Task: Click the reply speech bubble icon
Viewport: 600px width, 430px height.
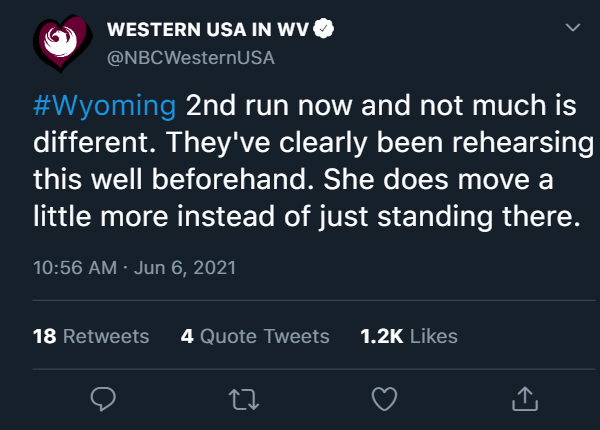Action: coord(103,399)
